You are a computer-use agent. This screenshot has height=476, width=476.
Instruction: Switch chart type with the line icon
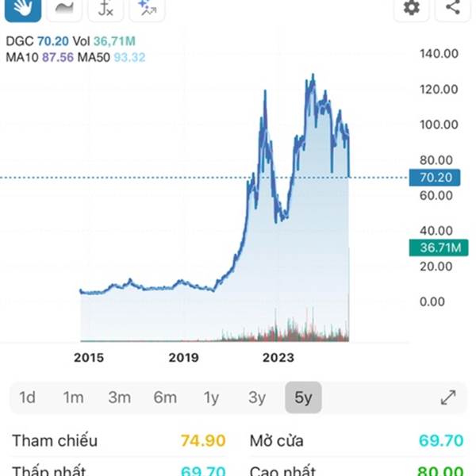pyautogui.click(x=65, y=8)
